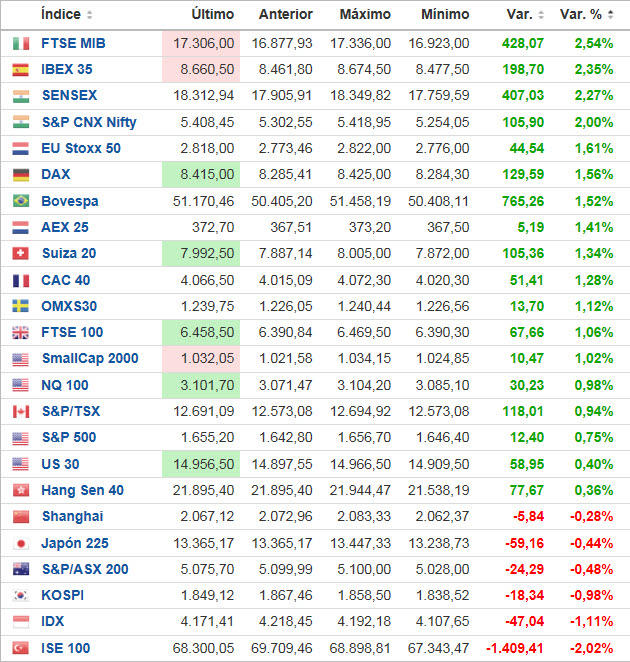This screenshot has width=630, height=662.
Task: Click the Máximo column header
Action: (x=365, y=15)
